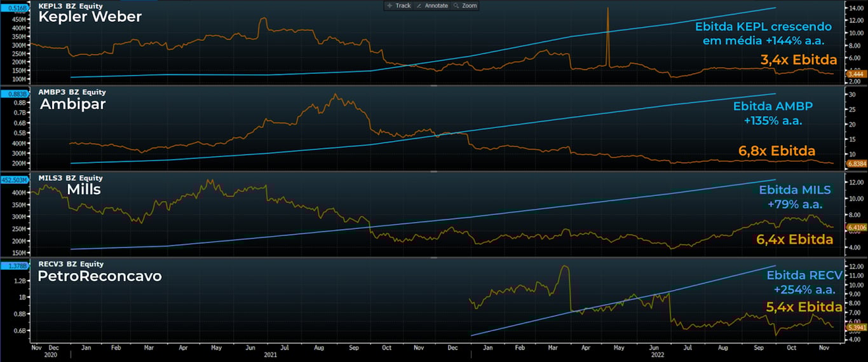Click the 6,4x Ebitda annotation
This screenshot has height=362, width=868.
[794, 239]
